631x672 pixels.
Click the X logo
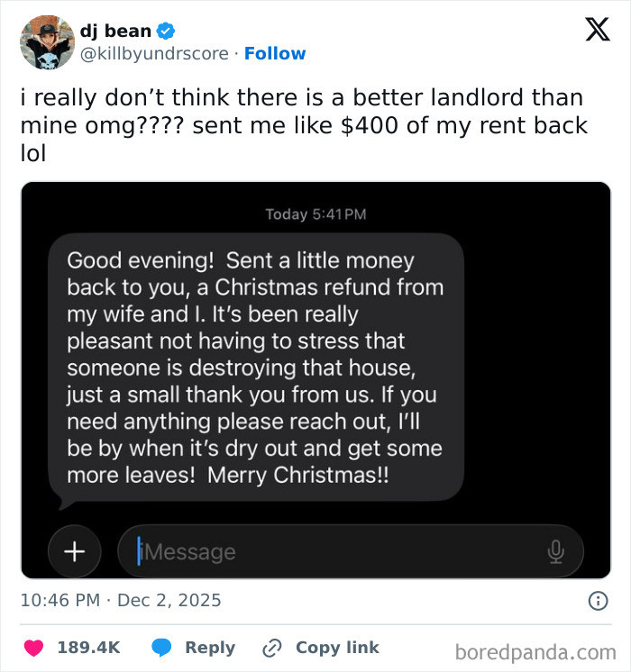[597, 31]
